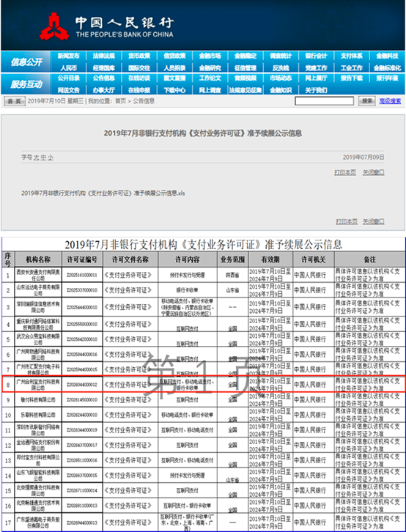Select 市场动态 in the menu
406x532 pixels.
pyautogui.click(x=281, y=78)
